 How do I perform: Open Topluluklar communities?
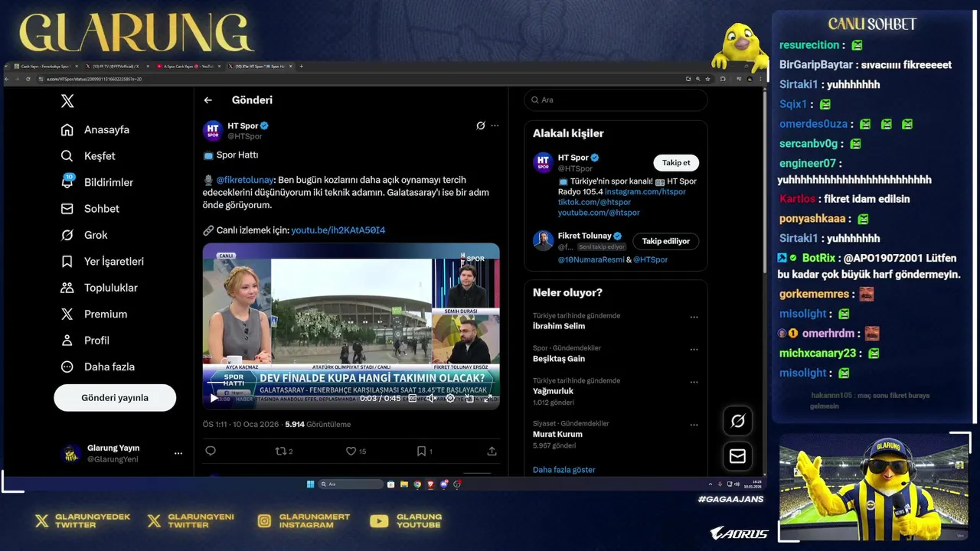[x=99, y=288]
